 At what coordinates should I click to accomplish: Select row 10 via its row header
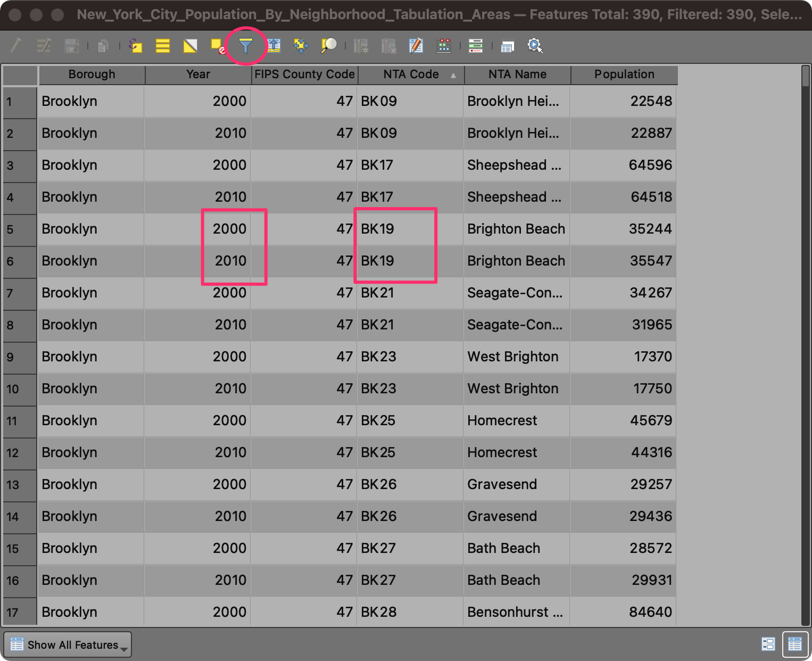20,389
